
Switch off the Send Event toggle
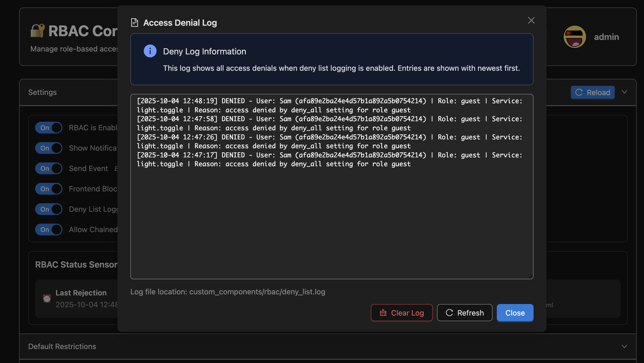49,168
